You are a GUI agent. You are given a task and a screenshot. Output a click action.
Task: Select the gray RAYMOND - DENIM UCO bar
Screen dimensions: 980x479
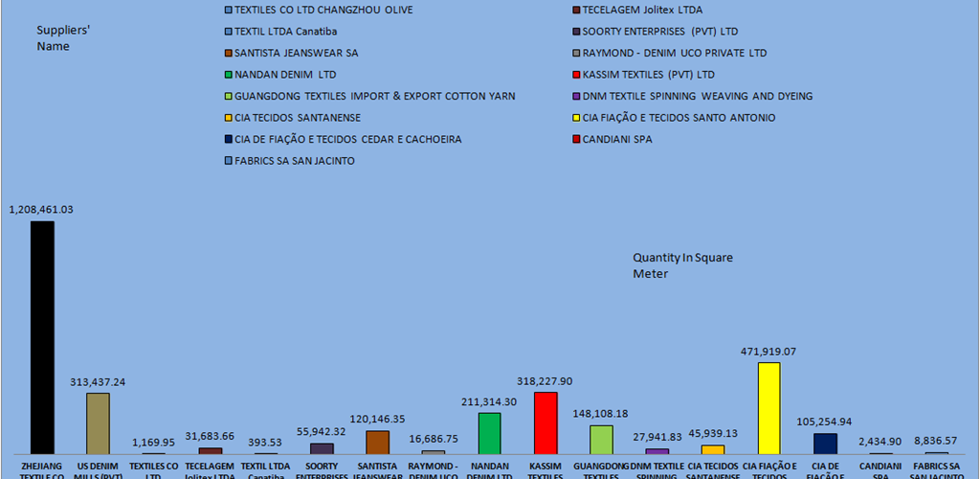434,452
